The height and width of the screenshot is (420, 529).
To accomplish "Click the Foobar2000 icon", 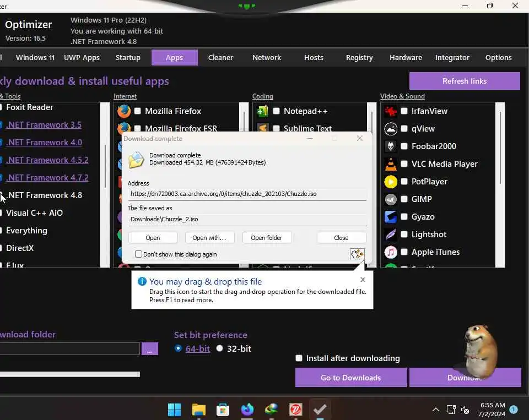I will pyautogui.click(x=391, y=146).
